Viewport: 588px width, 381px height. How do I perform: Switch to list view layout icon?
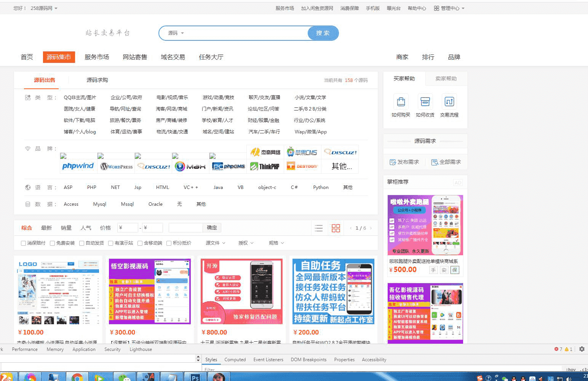click(319, 228)
